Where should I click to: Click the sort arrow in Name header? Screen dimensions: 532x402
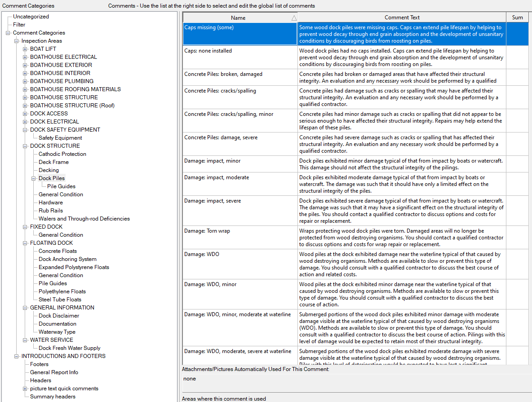tap(294, 18)
